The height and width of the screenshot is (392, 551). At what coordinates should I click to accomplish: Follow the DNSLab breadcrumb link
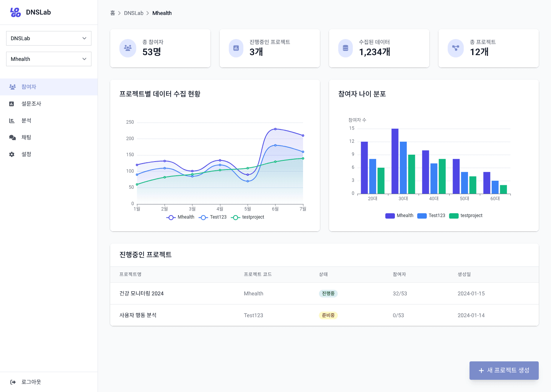pos(134,13)
